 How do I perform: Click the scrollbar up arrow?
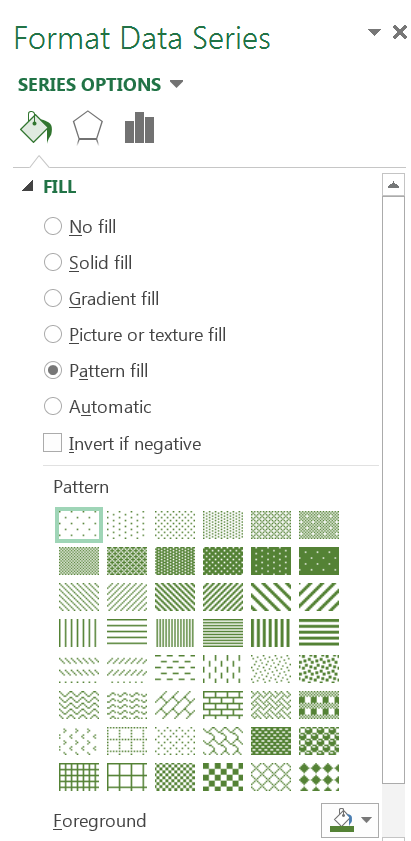pos(393,185)
